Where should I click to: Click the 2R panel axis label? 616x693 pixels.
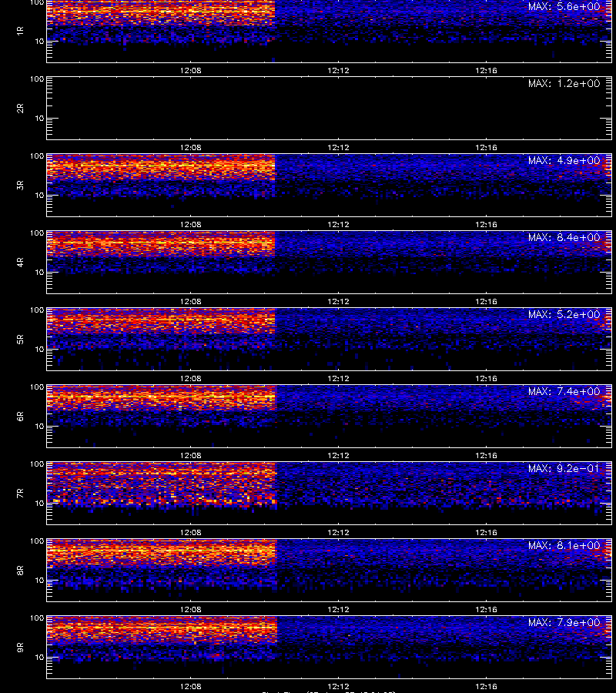(x=20, y=109)
